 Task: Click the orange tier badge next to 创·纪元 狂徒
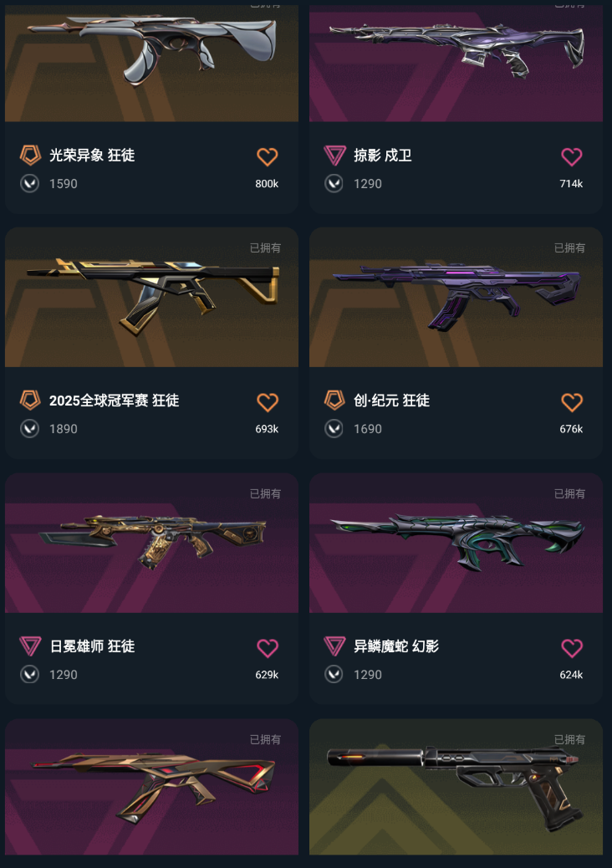coord(334,401)
